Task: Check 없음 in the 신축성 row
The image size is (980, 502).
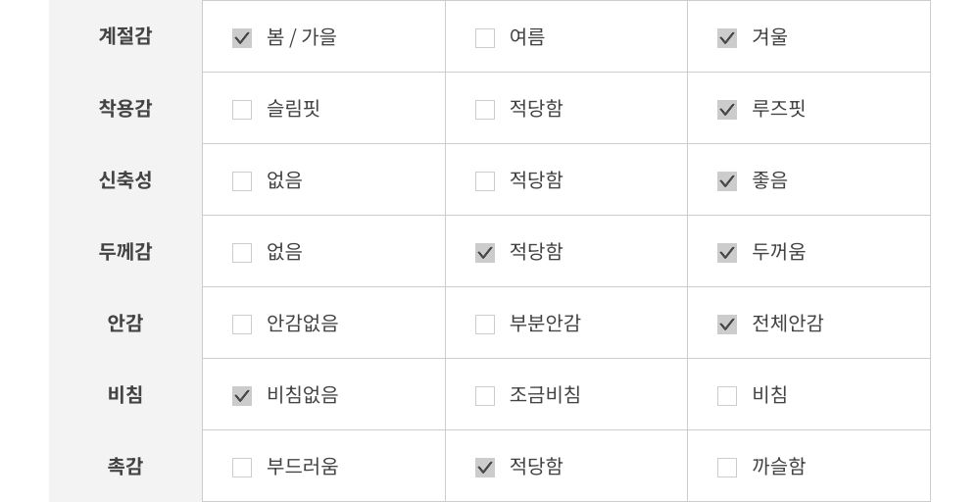Action: coord(242,181)
